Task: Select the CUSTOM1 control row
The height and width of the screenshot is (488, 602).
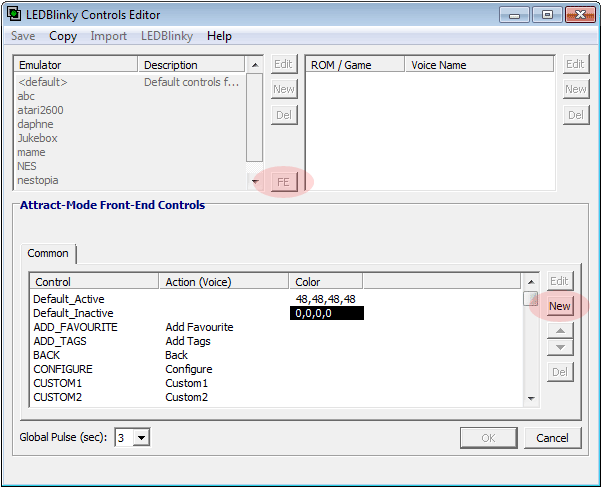Action: 276,383
